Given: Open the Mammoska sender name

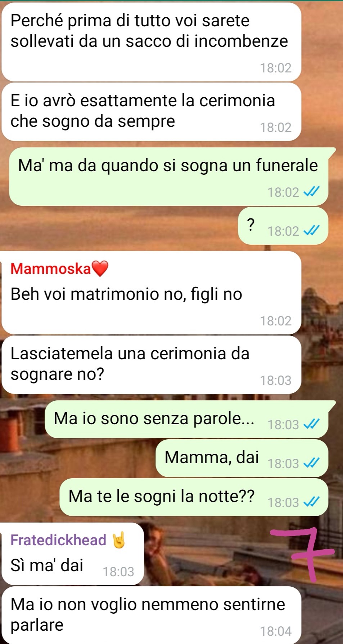Looking at the screenshot, I should (51, 268).
